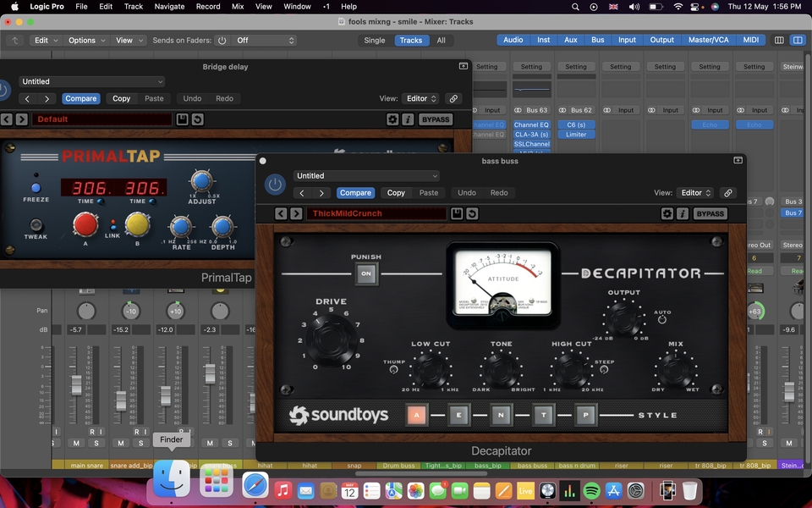Click Compare in the bass buss window
This screenshot has width=812, height=508.
pyautogui.click(x=355, y=193)
